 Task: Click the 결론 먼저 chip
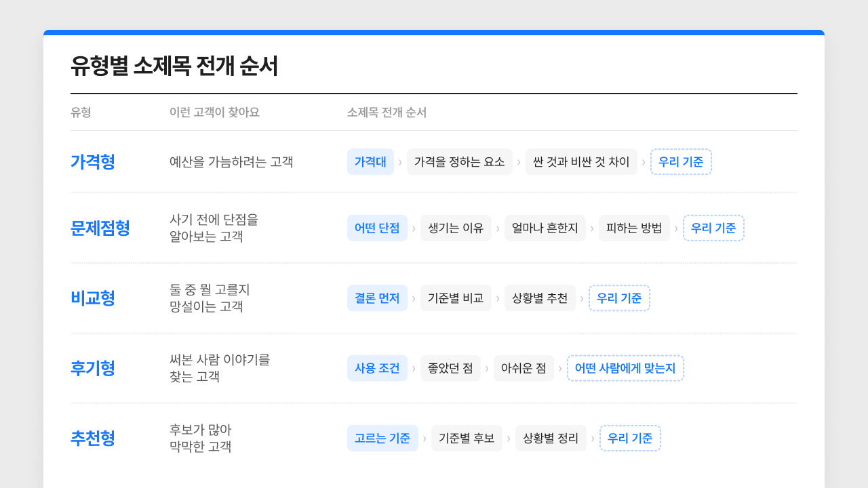(377, 298)
